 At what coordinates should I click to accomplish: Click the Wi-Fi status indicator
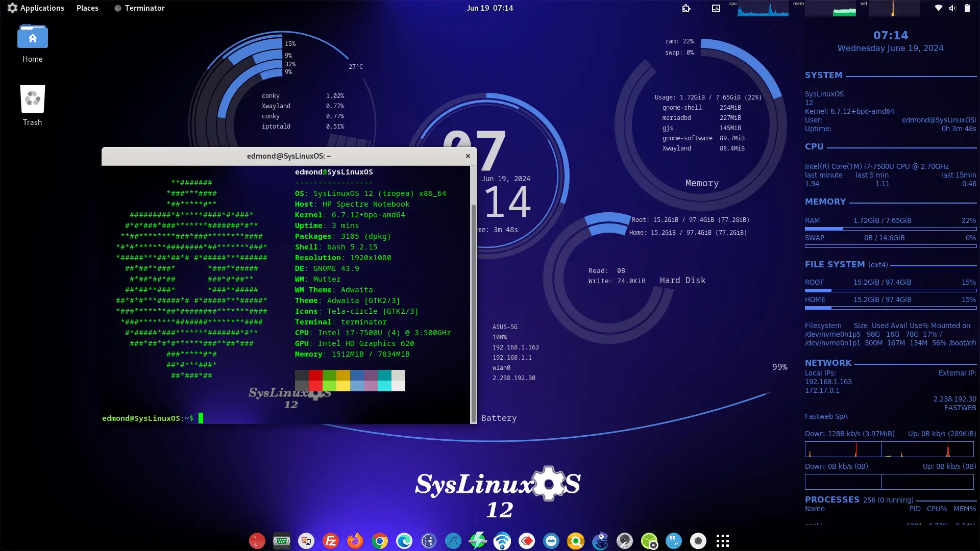tap(938, 8)
